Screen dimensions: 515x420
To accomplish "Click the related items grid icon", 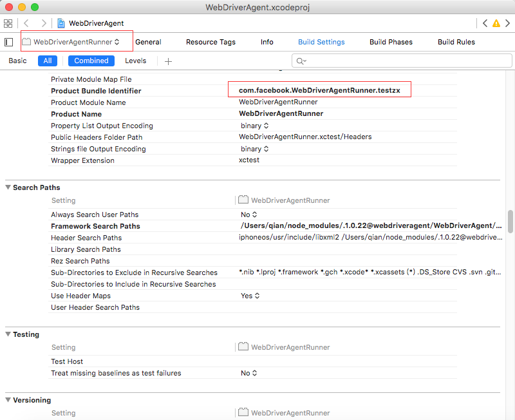I will pos(8,23).
